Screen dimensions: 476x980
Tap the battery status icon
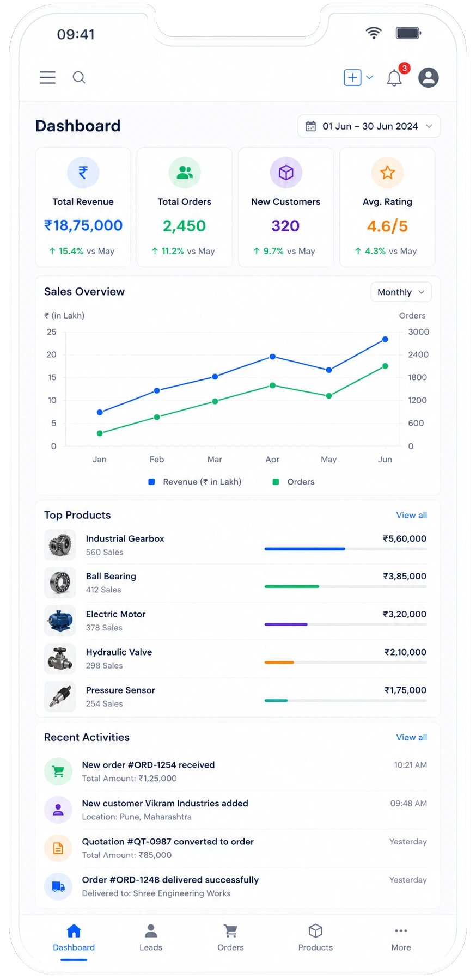click(408, 33)
